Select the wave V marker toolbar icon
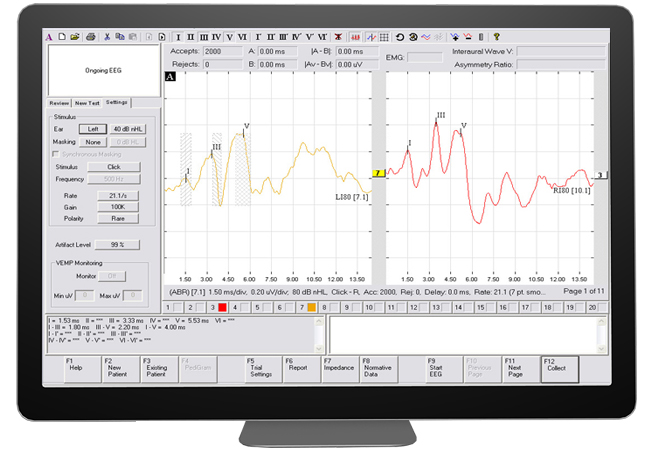 (x=227, y=37)
